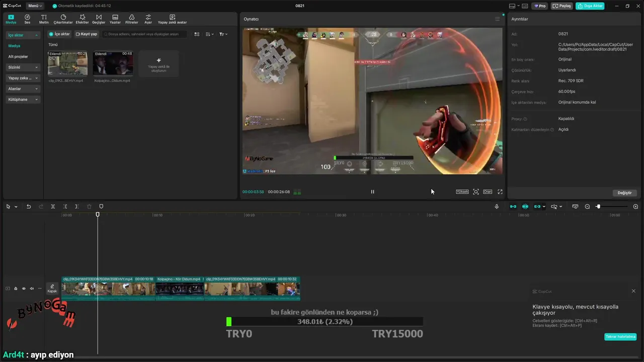Pause the preview playback
The image size is (644, 362).
(x=372, y=192)
